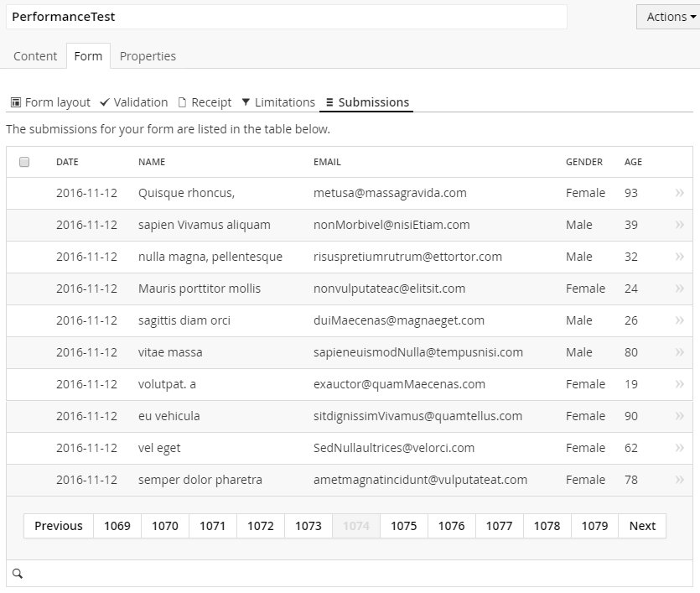Go to page 1069
700x593 pixels.
point(117,526)
